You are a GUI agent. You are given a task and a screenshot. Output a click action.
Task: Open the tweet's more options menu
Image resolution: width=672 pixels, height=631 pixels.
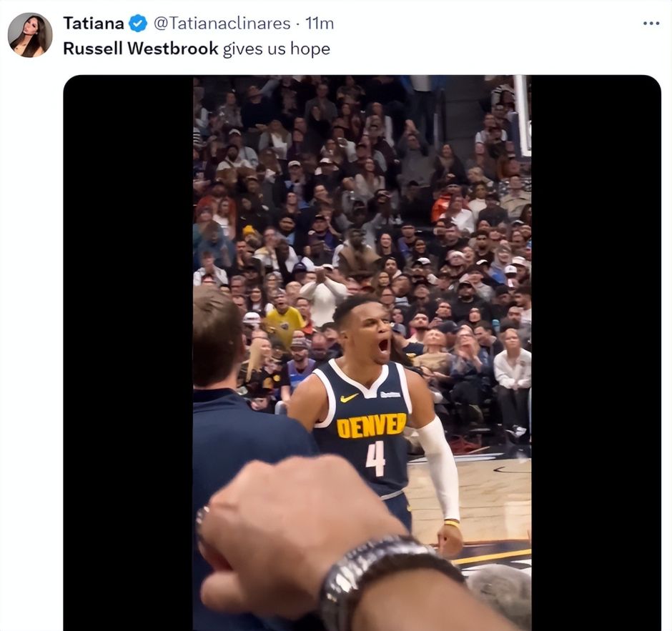651,23
